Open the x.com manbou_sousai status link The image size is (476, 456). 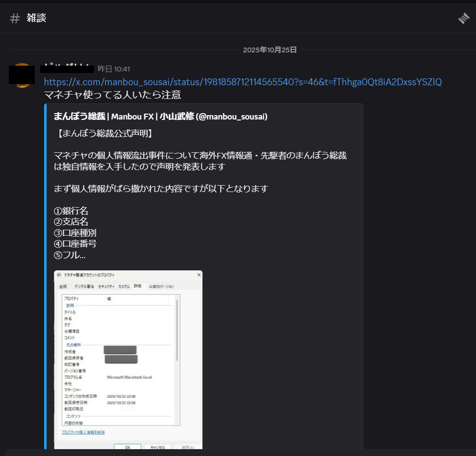[x=243, y=82]
